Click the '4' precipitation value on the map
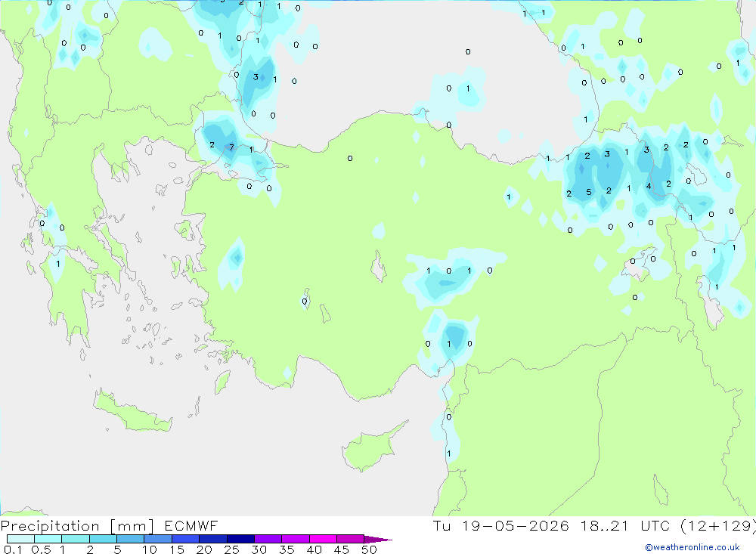The height and width of the screenshot is (554, 756). [x=649, y=186]
